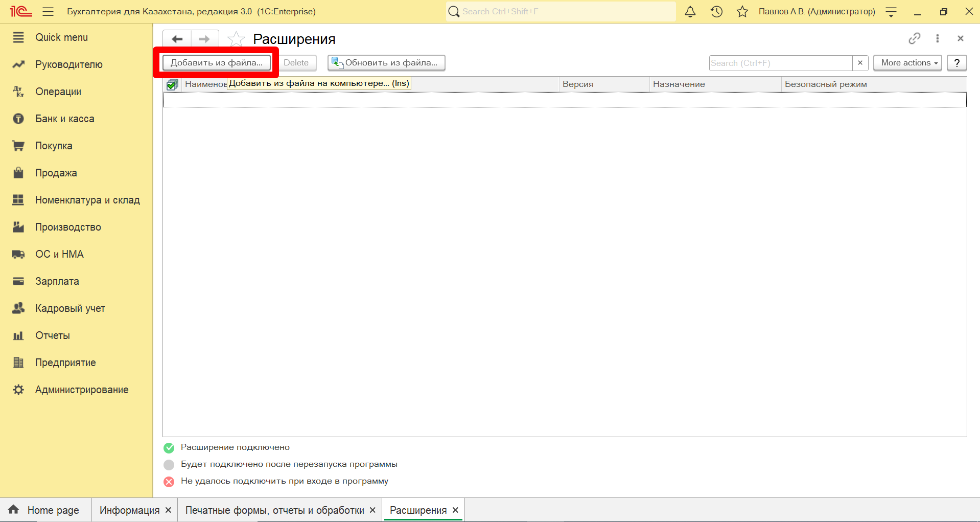Open history clock icon
The width and height of the screenshot is (980, 522).
[716, 11]
